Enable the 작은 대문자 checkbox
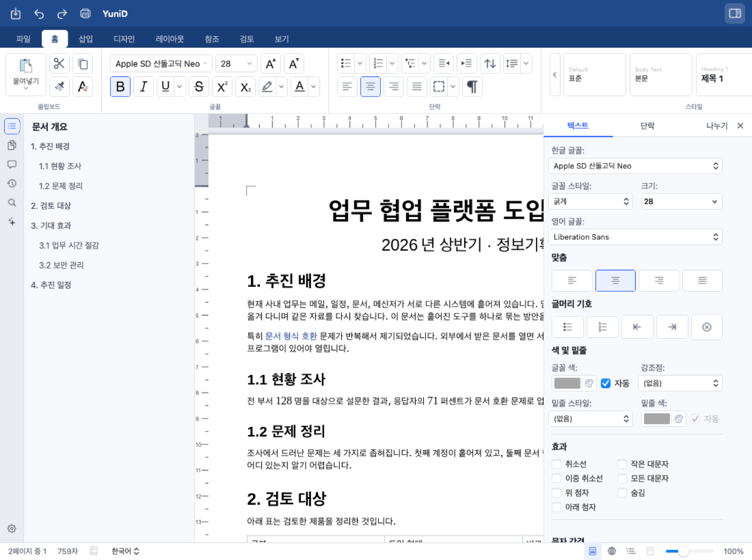Image resolution: width=752 pixels, height=560 pixels. coord(622,464)
